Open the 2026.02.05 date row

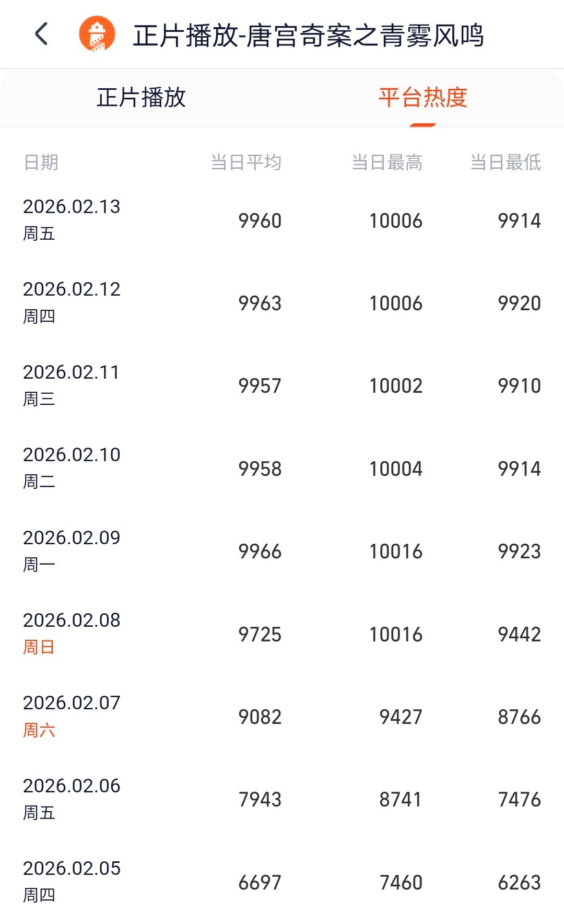tap(282, 882)
